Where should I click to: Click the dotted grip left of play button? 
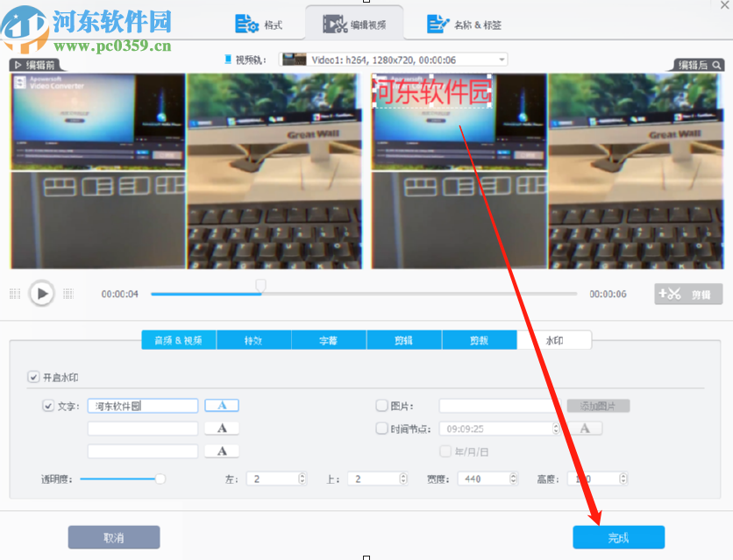click(15, 294)
